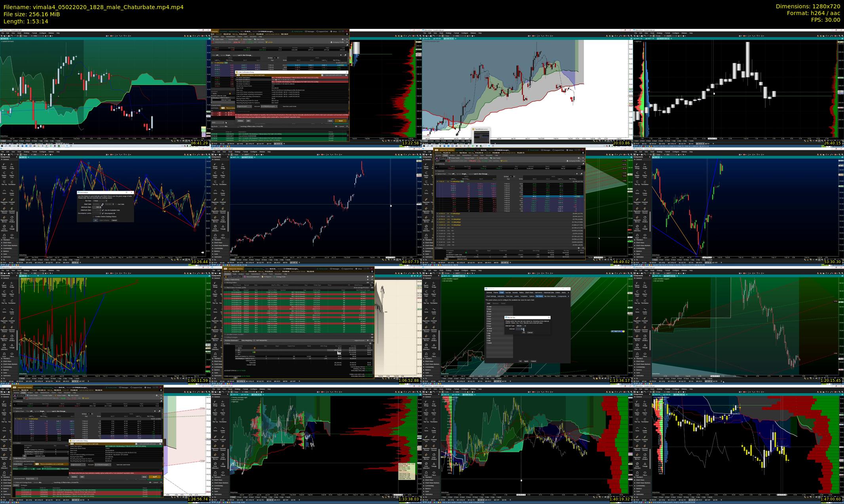Screen dimensions: 844x504
Task: Uncheck Use All Available Data checkbox
Action: click(103, 210)
